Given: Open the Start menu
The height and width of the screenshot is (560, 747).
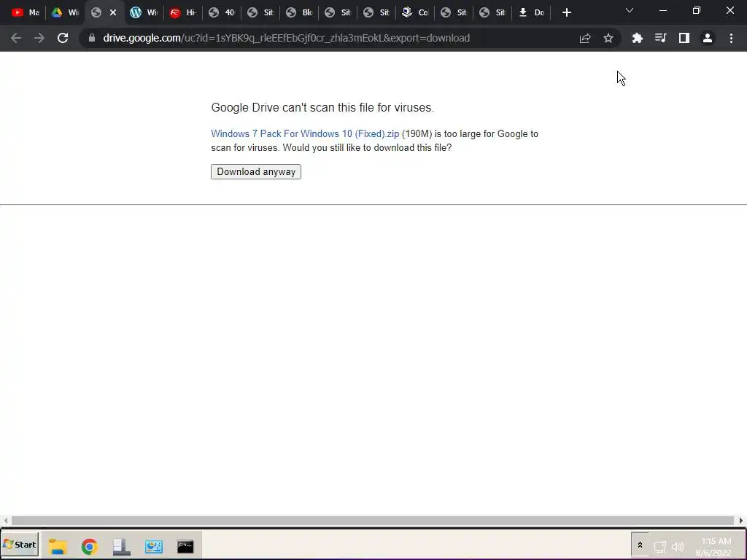Looking at the screenshot, I should [20, 545].
